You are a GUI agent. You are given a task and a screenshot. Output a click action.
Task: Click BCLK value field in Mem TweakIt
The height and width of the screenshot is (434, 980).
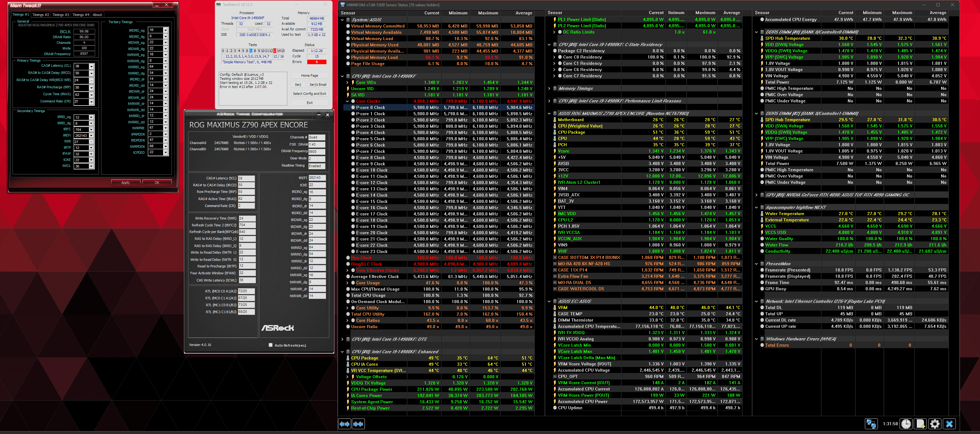point(84,31)
